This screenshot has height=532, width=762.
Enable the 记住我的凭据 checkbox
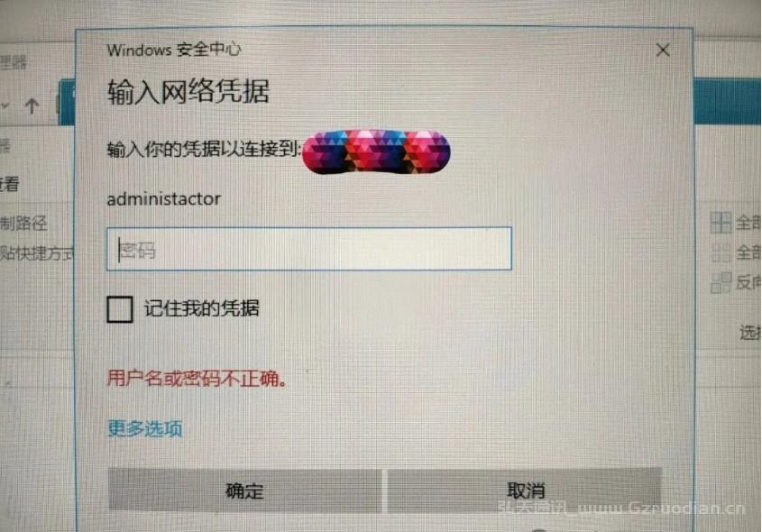(120, 309)
